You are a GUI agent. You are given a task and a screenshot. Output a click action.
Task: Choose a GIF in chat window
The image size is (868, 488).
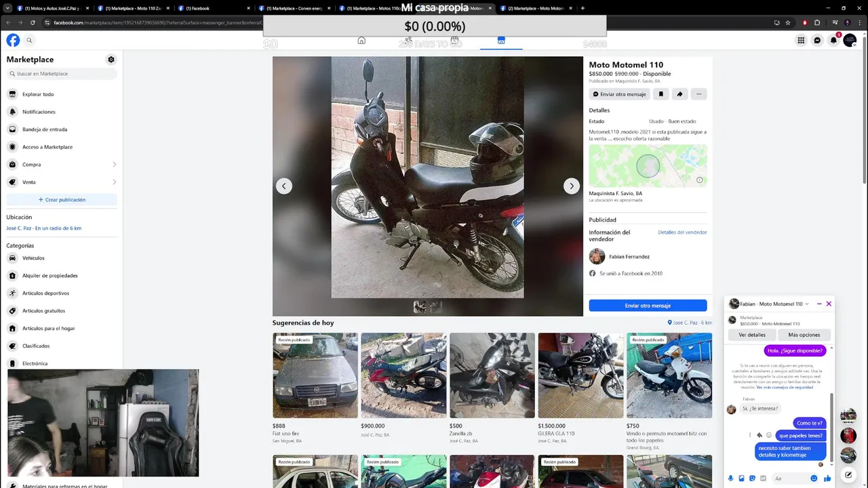point(764,479)
